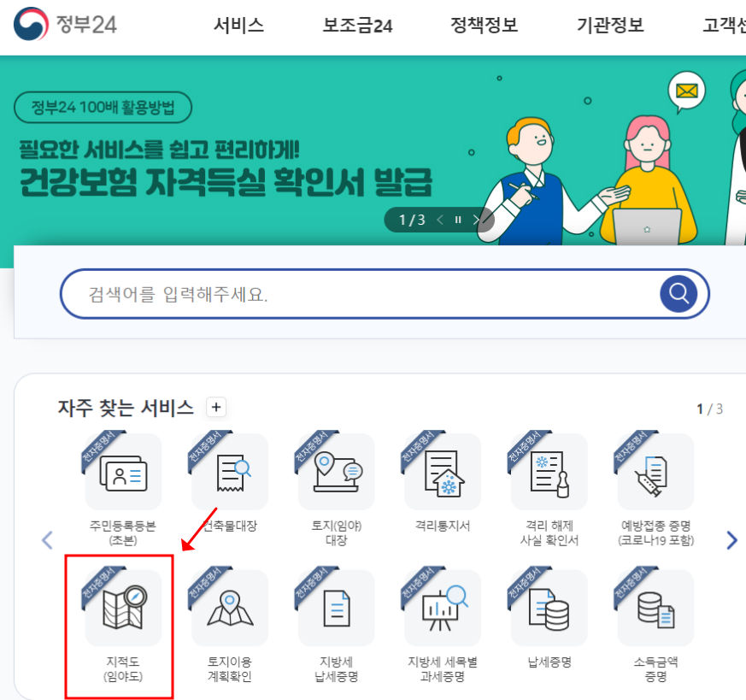Go to 정부24 home via logo
Screen dimensions: 746x700
pyautogui.click(x=65, y=24)
